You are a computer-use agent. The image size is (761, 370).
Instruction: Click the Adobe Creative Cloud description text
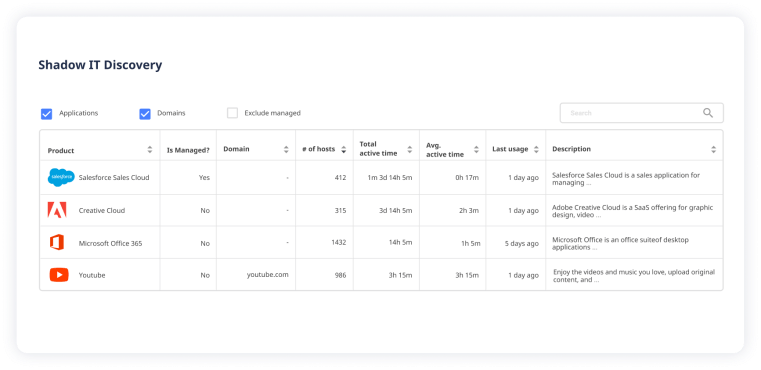(x=633, y=211)
